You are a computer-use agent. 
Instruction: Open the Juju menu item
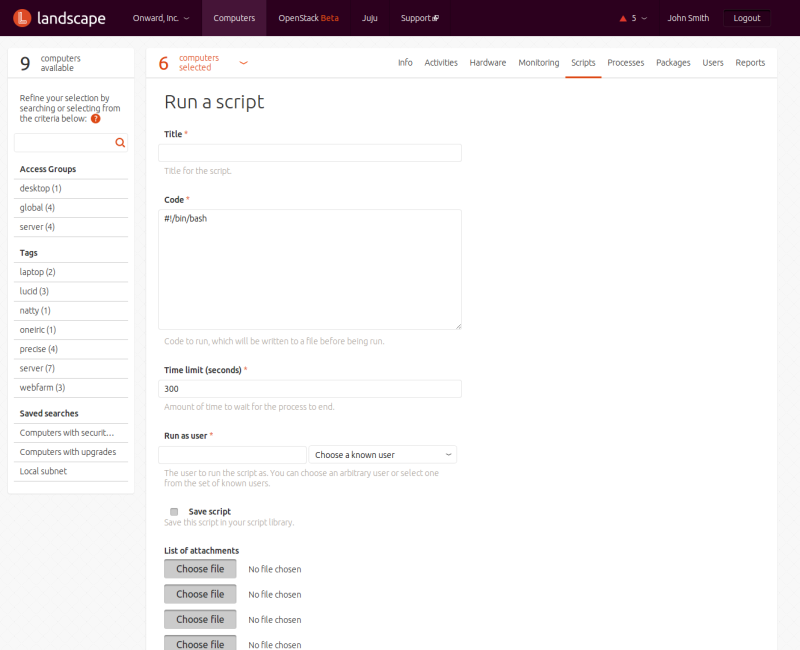coord(369,18)
